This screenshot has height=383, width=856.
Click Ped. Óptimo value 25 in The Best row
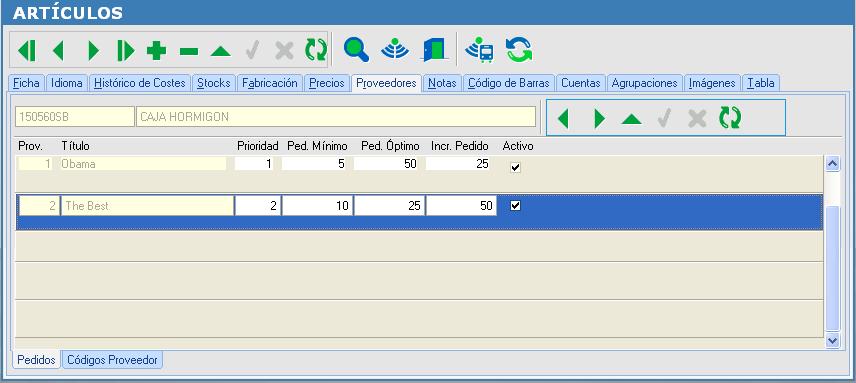pyautogui.click(x=389, y=206)
